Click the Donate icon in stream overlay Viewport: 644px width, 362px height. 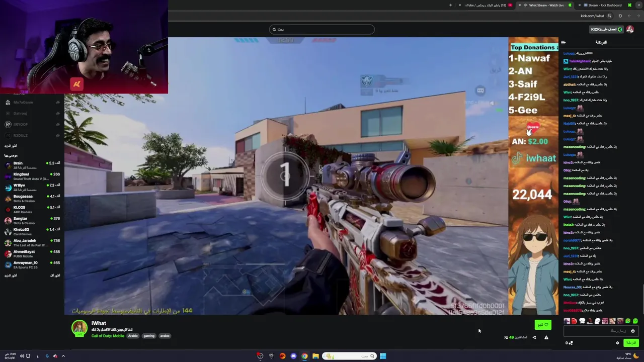(533, 129)
